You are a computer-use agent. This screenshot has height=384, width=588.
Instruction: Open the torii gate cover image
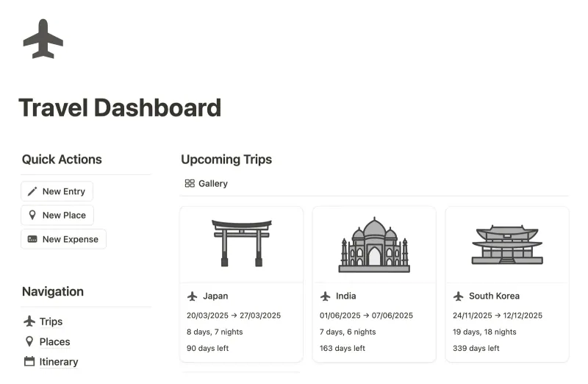coord(242,244)
